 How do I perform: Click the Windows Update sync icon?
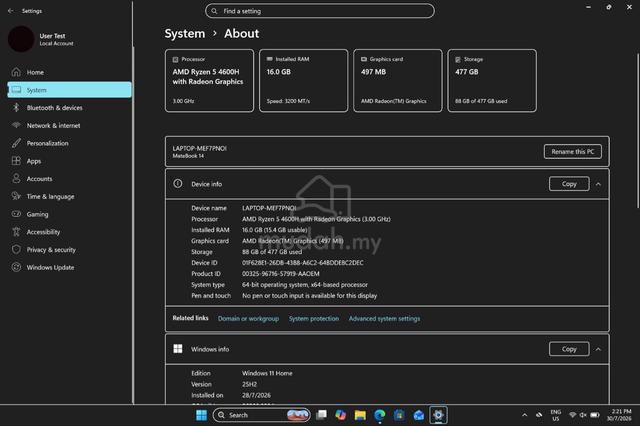16,267
